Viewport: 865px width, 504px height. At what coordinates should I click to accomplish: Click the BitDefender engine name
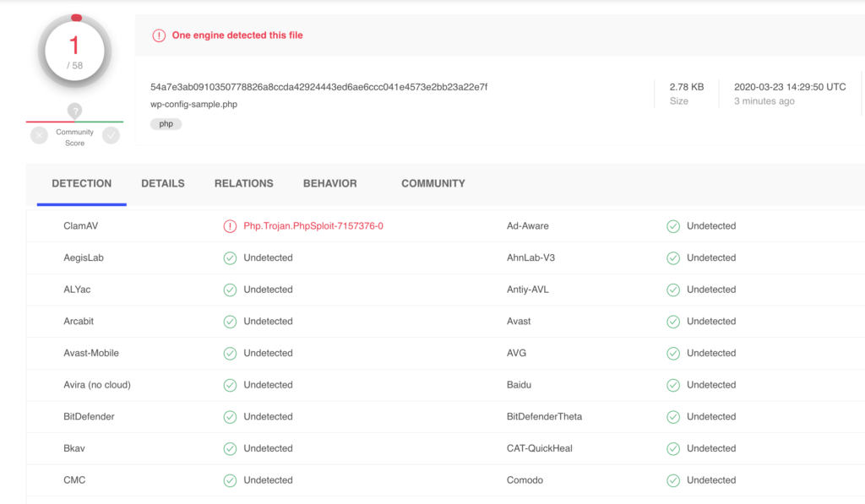coord(89,416)
